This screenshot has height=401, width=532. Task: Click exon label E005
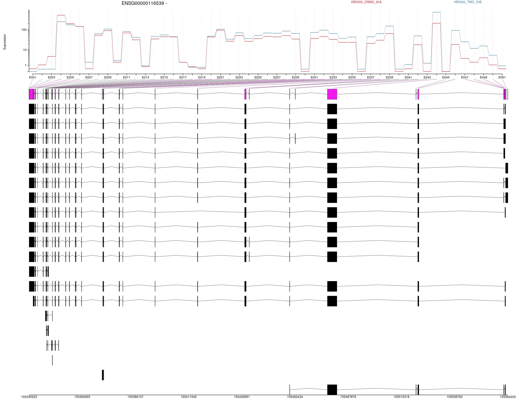click(x=70, y=77)
